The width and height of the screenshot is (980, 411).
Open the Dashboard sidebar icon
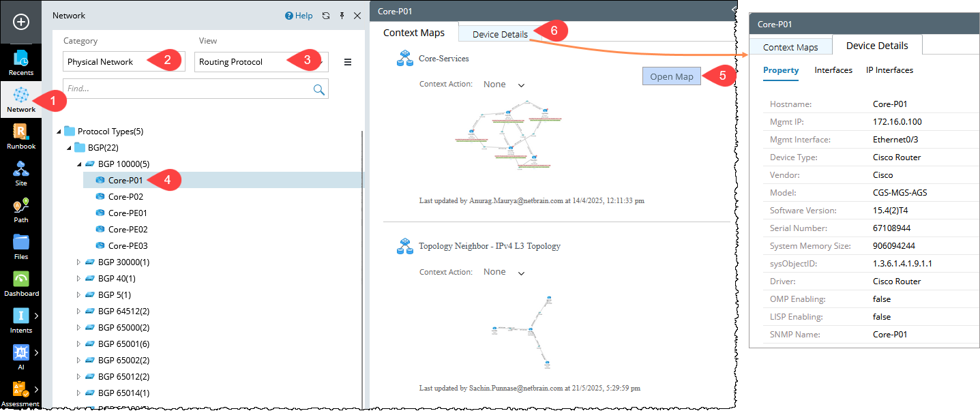click(21, 284)
